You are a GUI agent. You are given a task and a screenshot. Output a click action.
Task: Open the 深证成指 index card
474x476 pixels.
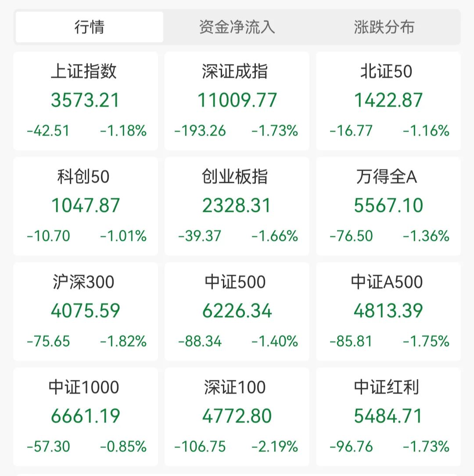237,101
